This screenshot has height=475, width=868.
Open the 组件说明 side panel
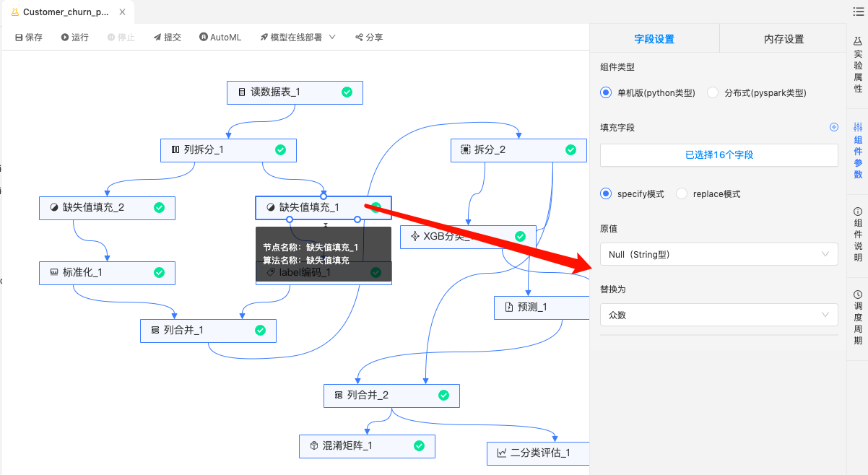[x=858, y=235]
